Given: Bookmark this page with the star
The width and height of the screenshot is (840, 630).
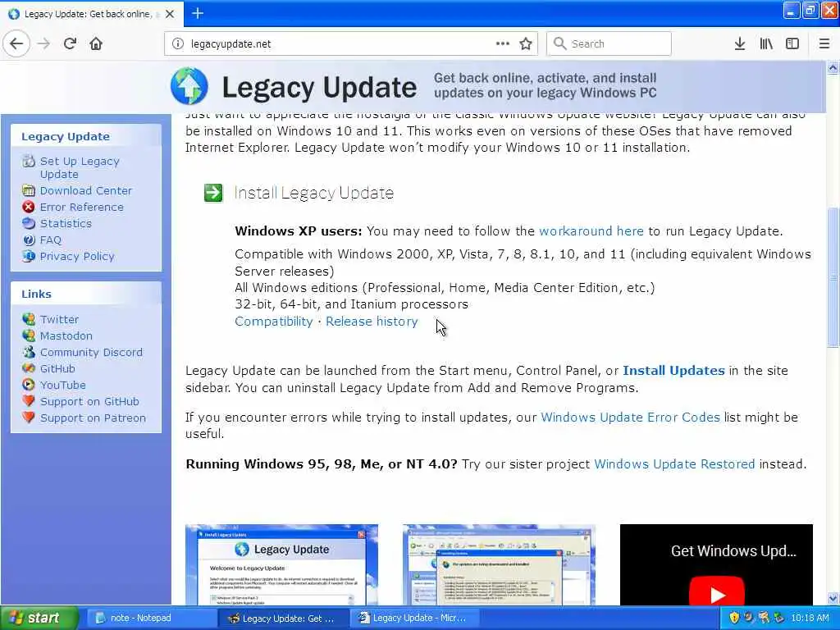Looking at the screenshot, I should [x=526, y=43].
